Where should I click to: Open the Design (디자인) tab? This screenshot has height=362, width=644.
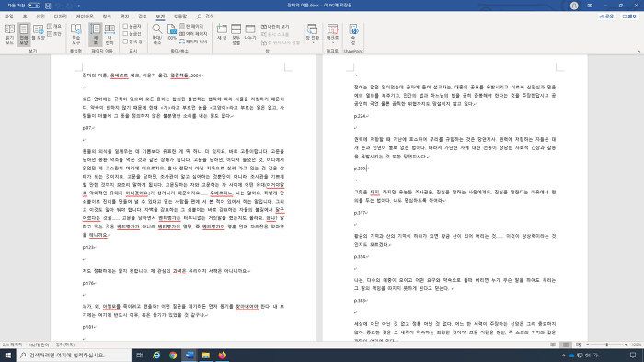coord(61,16)
